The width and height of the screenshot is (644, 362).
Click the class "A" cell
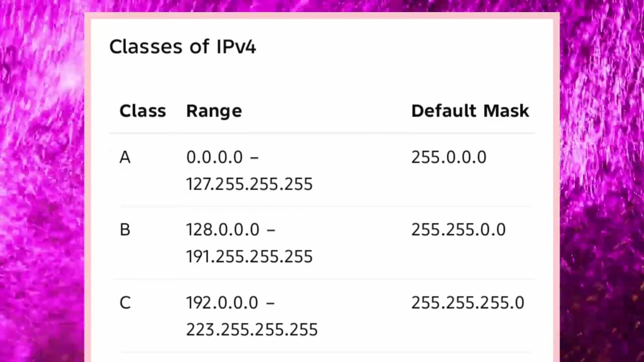125,157
